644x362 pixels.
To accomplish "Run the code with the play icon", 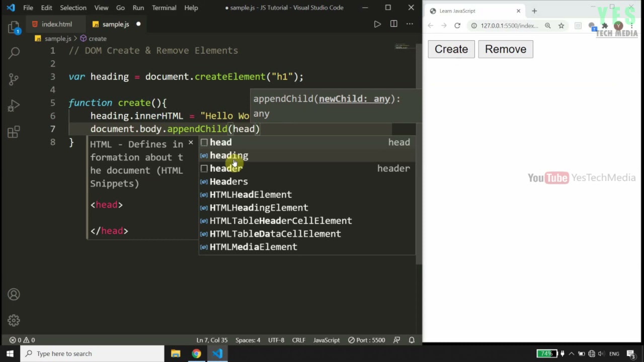I will pyautogui.click(x=377, y=24).
